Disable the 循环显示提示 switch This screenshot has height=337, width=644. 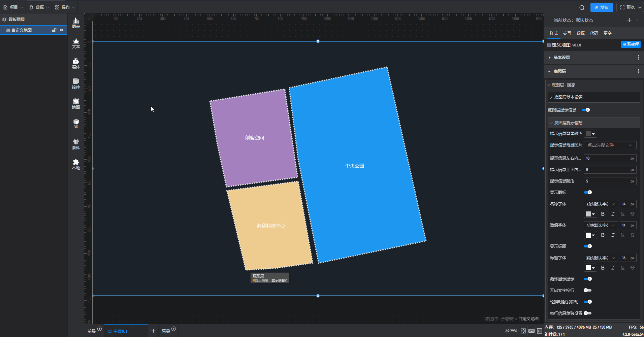588,279
